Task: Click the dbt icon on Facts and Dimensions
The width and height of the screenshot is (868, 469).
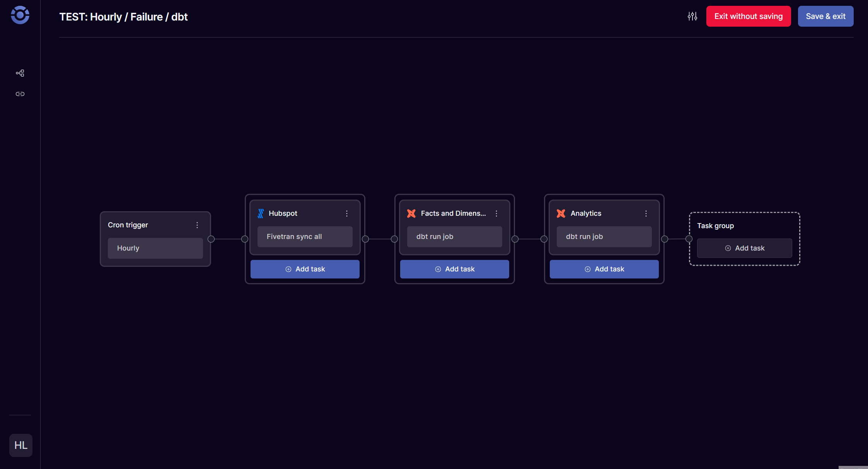Action: coord(411,213)
